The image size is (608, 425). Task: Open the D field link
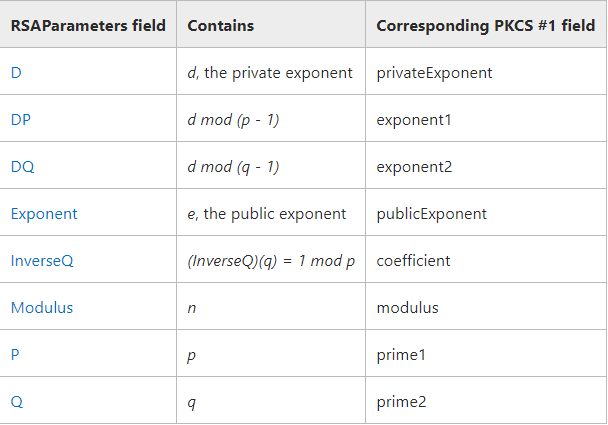16,73
